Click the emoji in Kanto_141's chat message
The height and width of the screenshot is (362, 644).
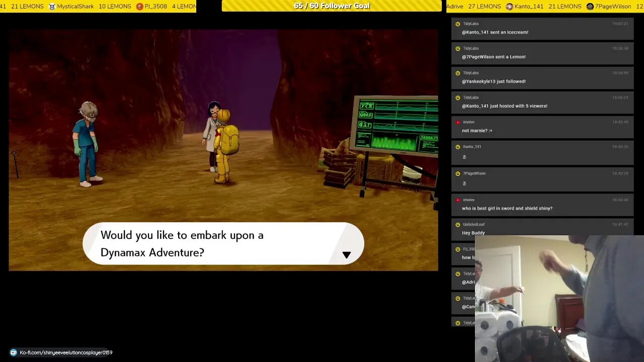coord(464,157)
